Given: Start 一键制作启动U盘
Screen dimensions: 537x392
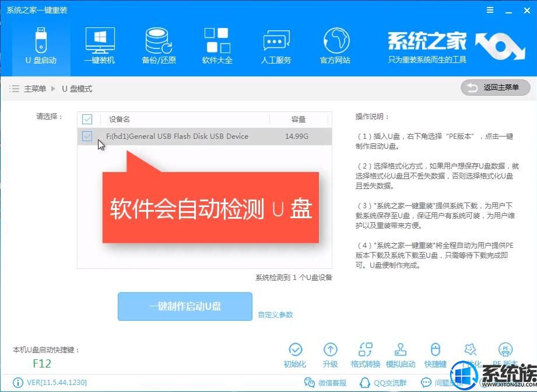Looking at the screenshot, I should pos(185,306).
